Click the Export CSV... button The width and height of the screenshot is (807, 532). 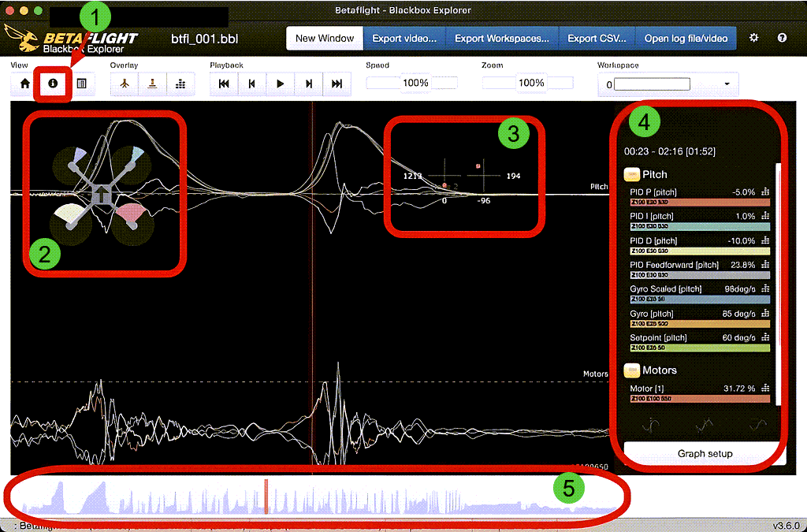(597, 38)
